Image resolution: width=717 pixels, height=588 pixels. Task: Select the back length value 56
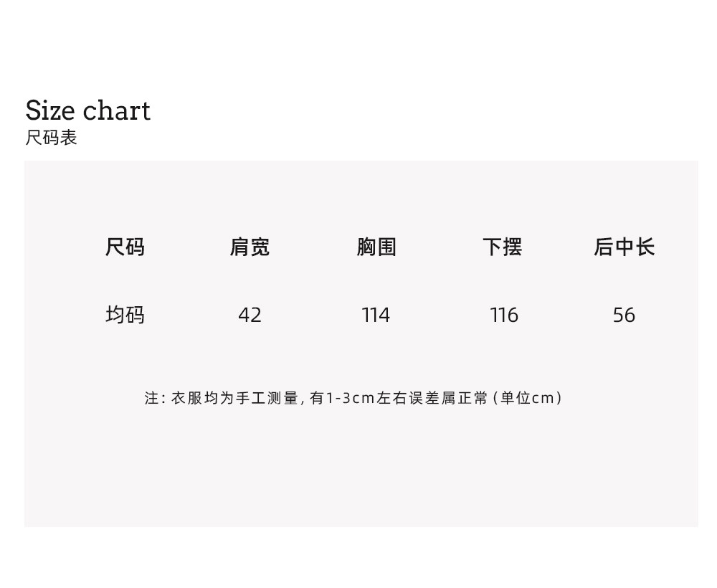pos(624,316)
